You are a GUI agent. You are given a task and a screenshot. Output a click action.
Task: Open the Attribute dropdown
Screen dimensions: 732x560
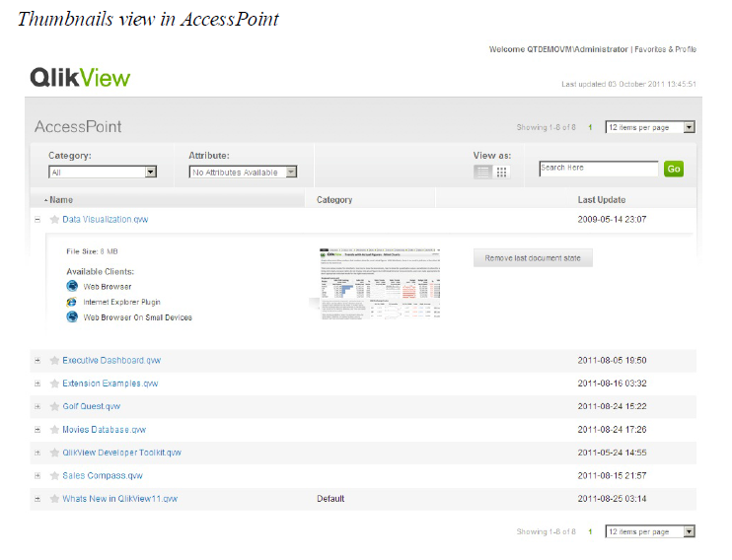click(243, 173)
